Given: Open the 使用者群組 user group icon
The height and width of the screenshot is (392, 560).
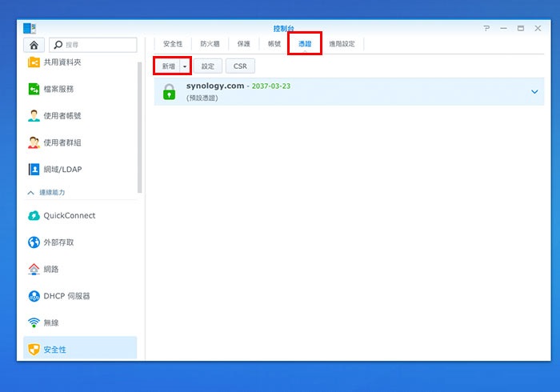Looking at the screenshot, I should tap(34, 142).
